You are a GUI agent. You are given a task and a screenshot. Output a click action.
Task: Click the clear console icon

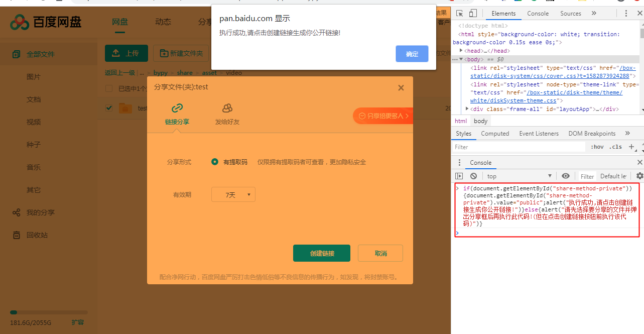(x=473, y=176)
